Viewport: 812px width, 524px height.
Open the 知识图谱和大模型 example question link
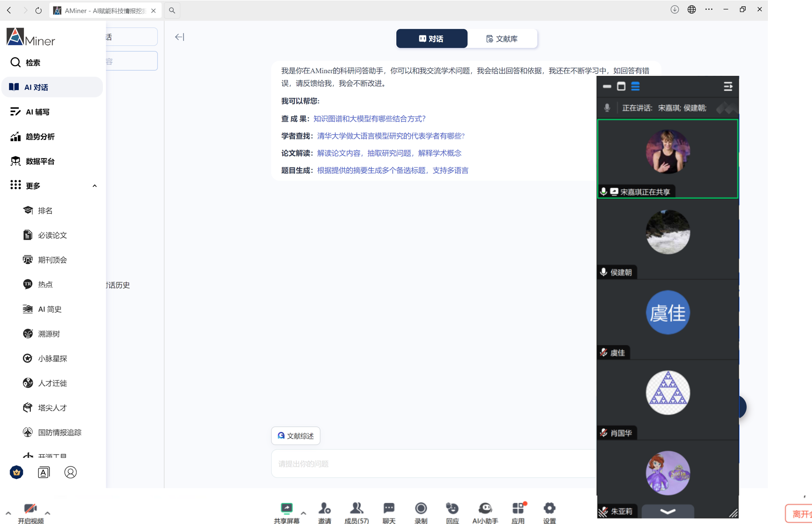[x=369, y=119]
